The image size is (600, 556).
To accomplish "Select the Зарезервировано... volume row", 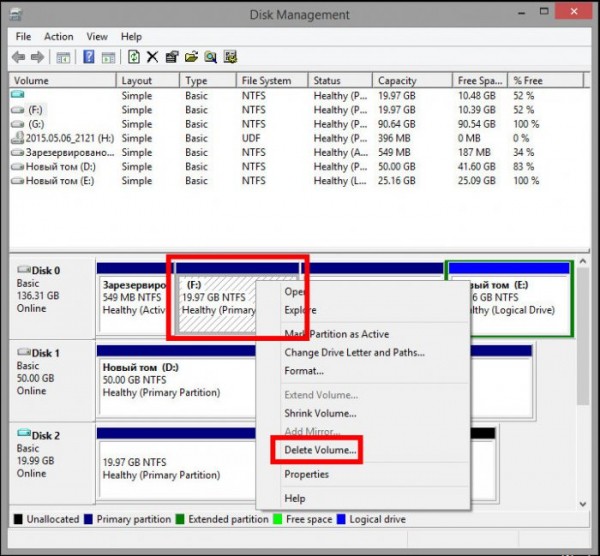I will [300, 153].
